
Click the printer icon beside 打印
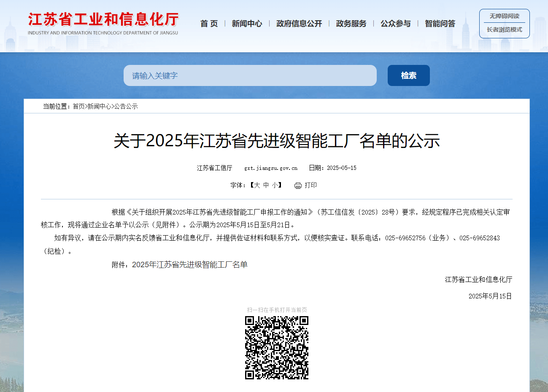[298, 185]
